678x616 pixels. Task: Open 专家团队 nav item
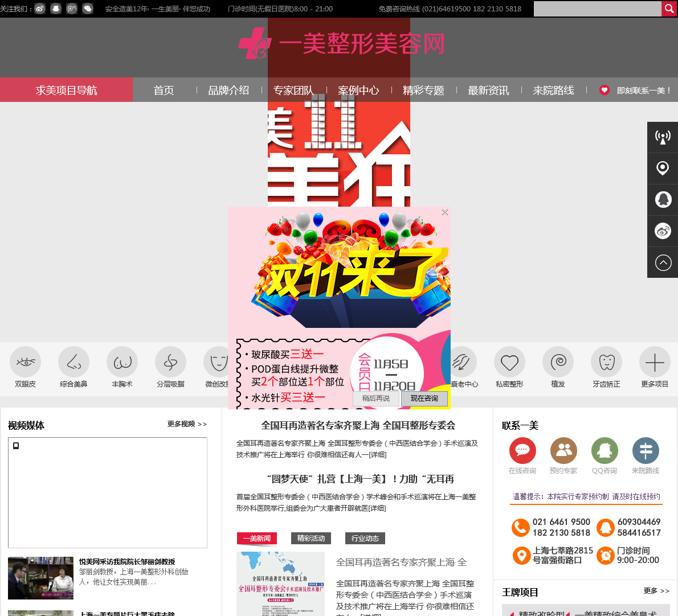[293, 90]
